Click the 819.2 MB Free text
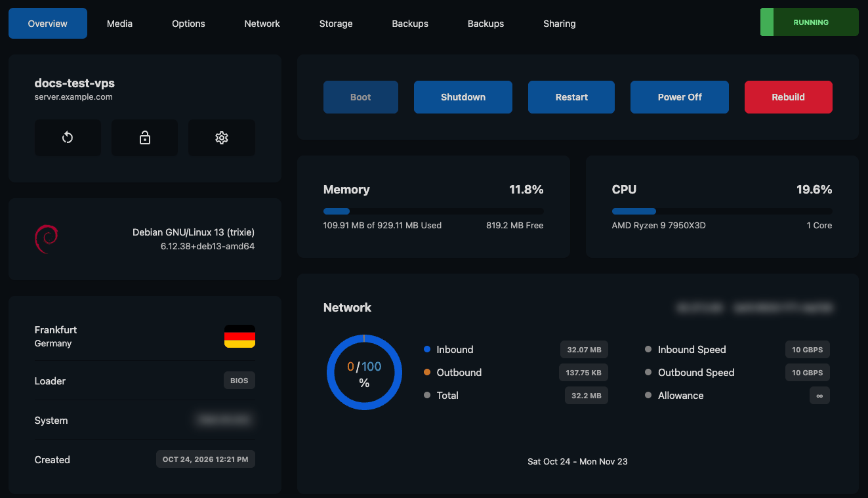Screen dimensions: 868x498 tap(515, 226)
